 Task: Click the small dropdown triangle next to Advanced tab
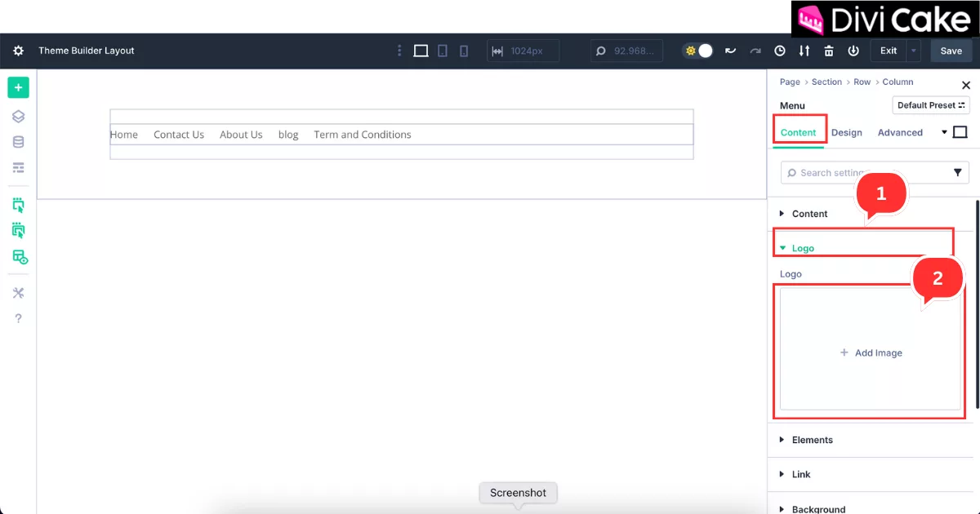(945, 132)
